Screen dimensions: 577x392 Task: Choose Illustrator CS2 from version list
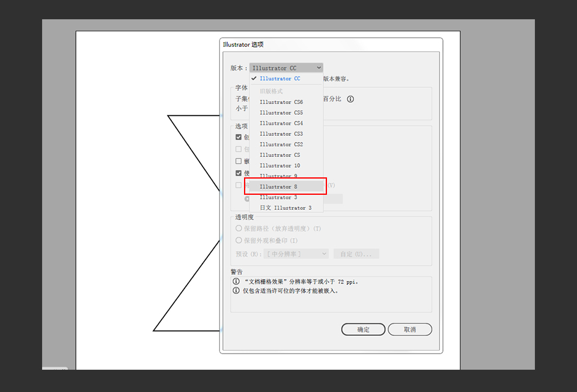(x=286, y=145)
